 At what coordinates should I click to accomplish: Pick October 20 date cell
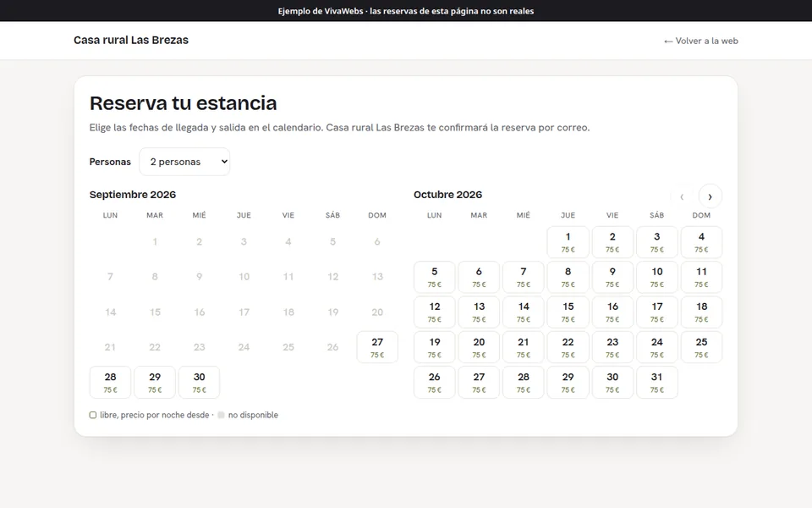point(479,347)
